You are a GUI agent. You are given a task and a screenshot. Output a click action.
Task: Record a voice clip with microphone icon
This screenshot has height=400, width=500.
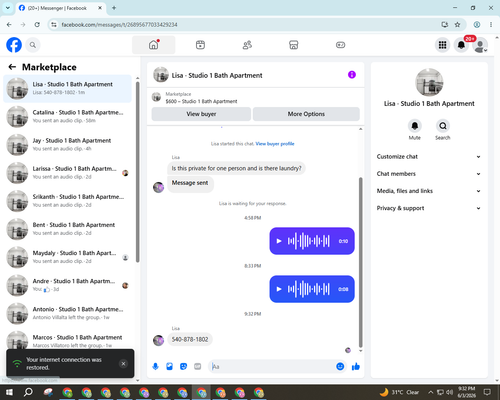pyautogui.click(x=155, y=367)
